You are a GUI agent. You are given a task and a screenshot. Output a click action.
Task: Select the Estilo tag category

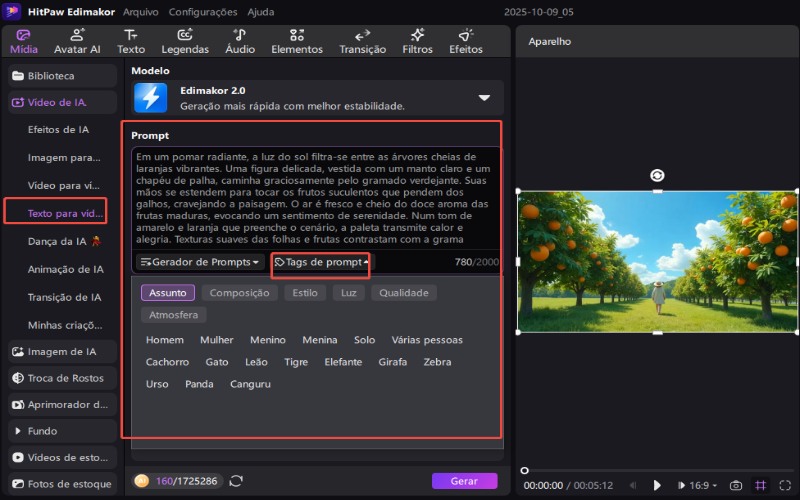(x=305, y=293)
